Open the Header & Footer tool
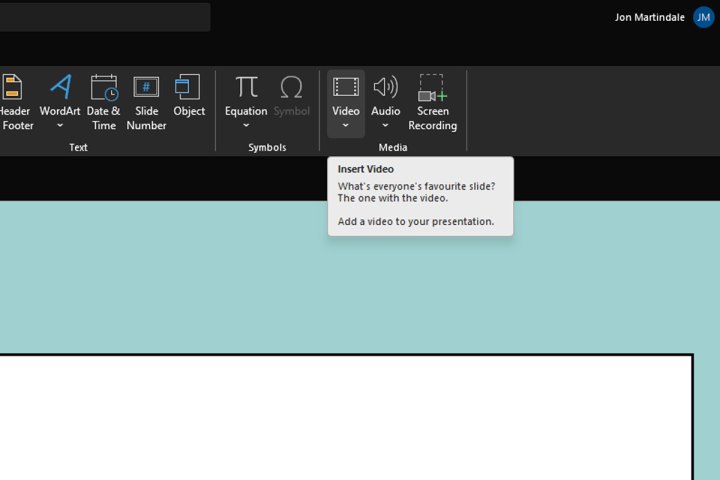The height and width of the screenshot is (480, 720). coord(15,103)
